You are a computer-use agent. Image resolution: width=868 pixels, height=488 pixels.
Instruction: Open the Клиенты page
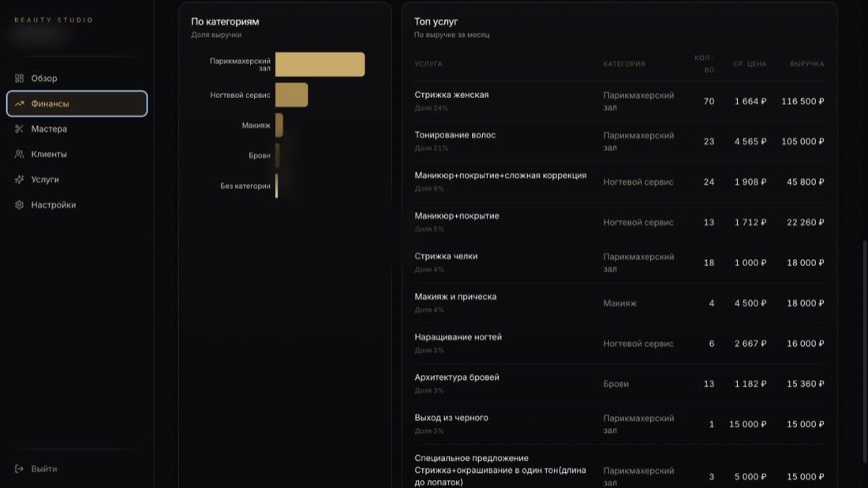tap(77, 154)
